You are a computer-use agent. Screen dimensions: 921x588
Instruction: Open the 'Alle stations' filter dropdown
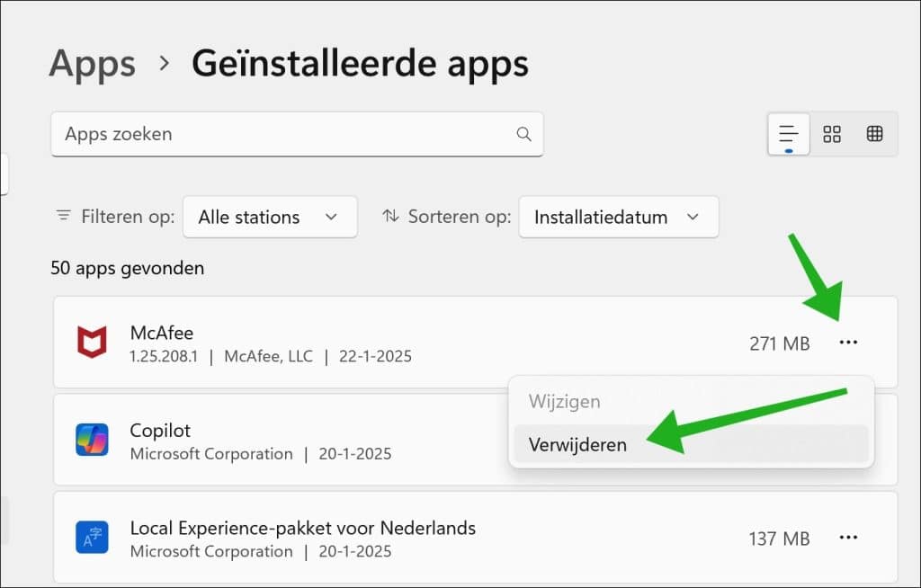(270, 217)
